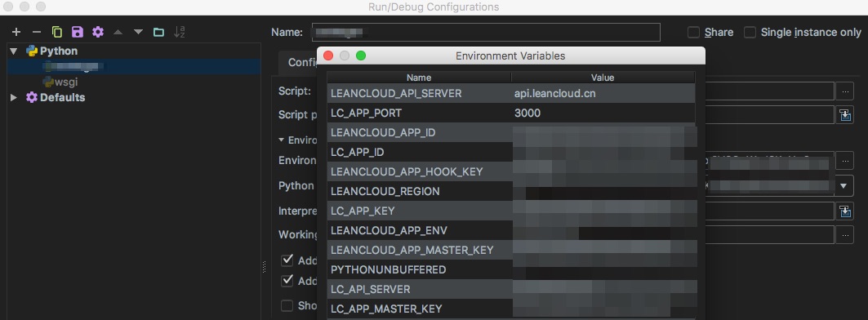Copy the selected configuration

[x=57, y=32]
